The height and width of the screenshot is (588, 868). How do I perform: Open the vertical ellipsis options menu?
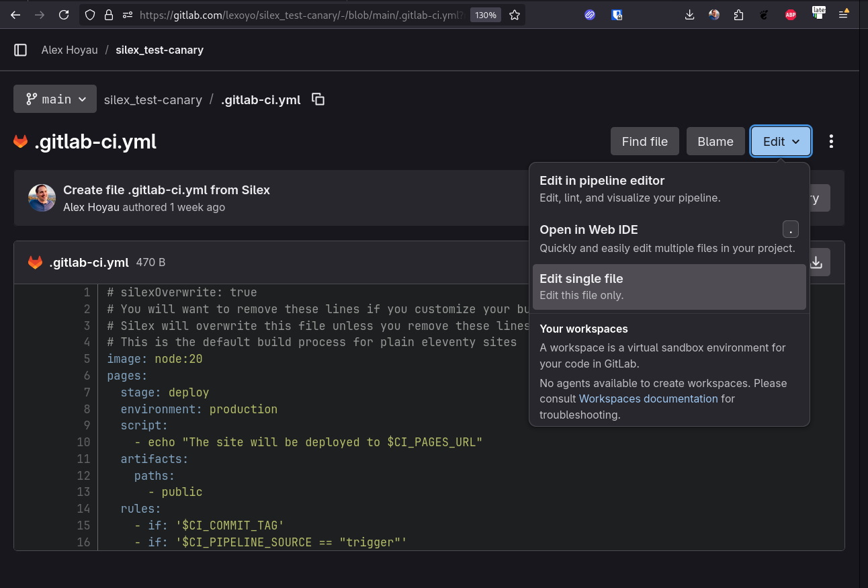(831, 141)
